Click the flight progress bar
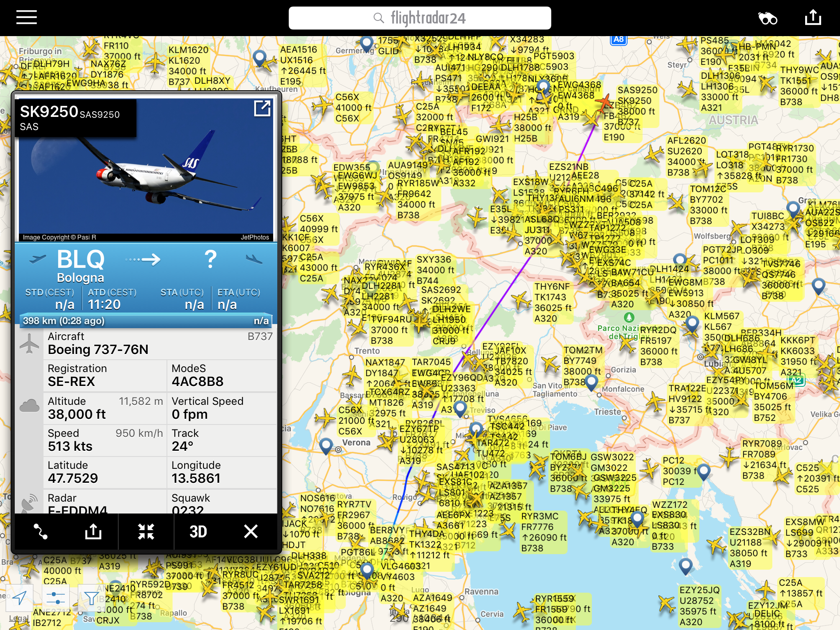Viewport: 840px width, 630px height. (x=146, y=321)
